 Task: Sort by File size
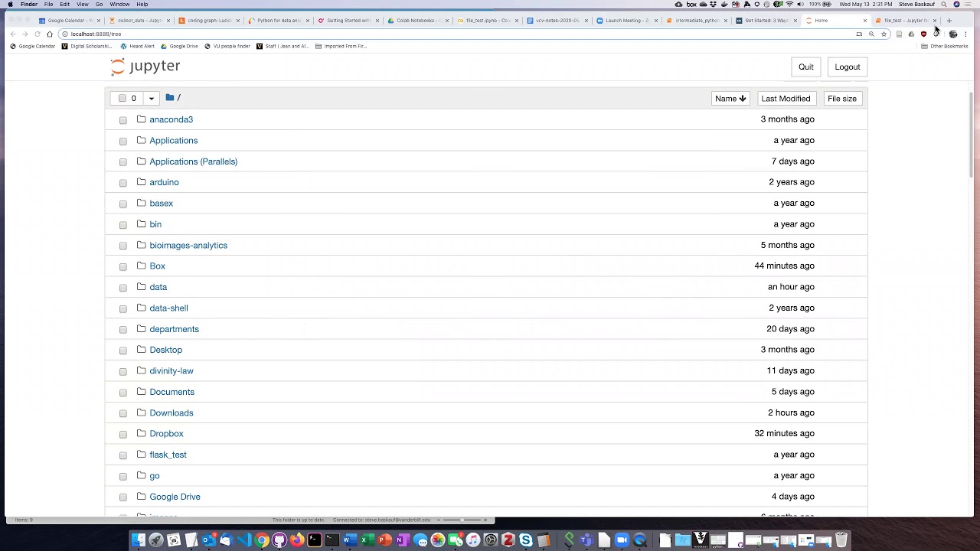[x=841, y=99]
